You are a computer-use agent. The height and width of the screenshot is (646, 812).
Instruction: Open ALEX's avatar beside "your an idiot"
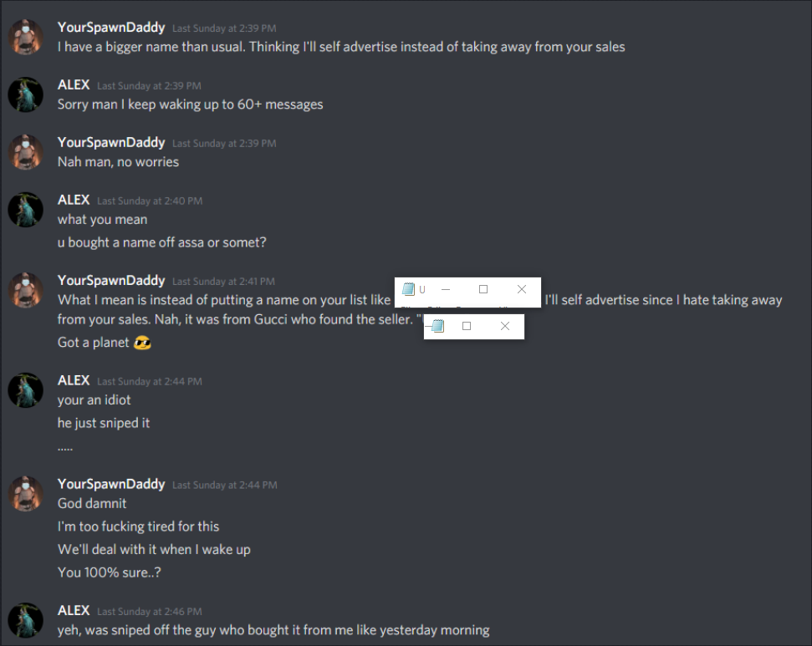tap(25, 390)
